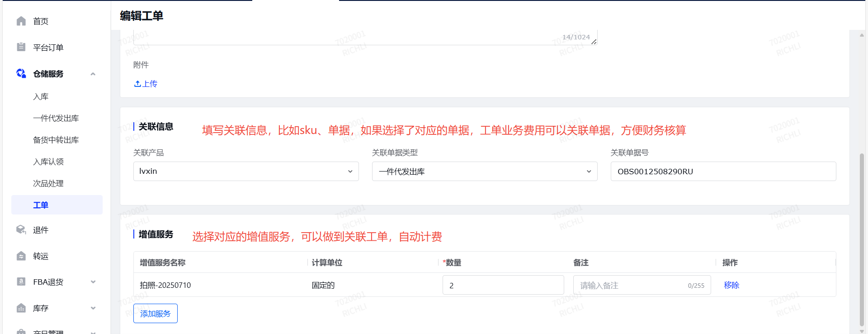
Task: Open 转运 in the sidebar
Action: click(41, 256)
